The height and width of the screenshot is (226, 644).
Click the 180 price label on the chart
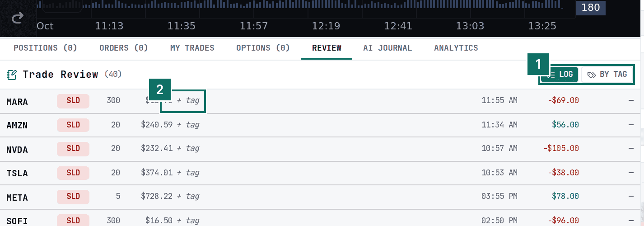591,7
